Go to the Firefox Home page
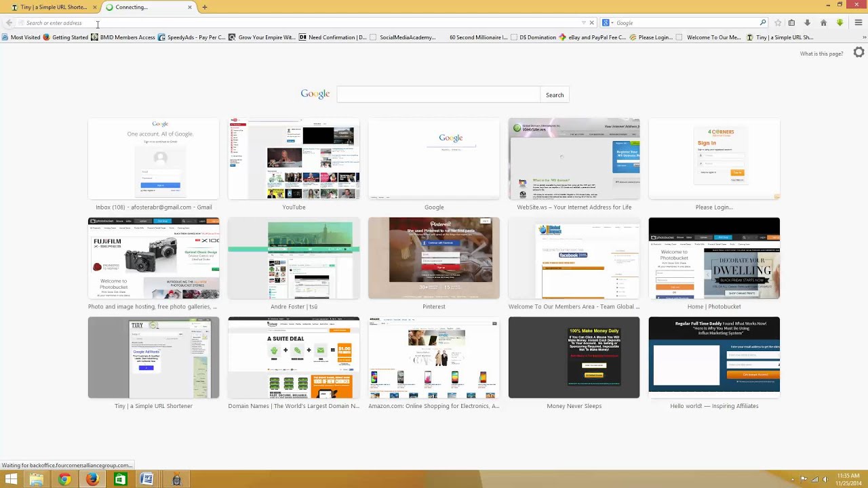868x488 pixels. [823, 23]
